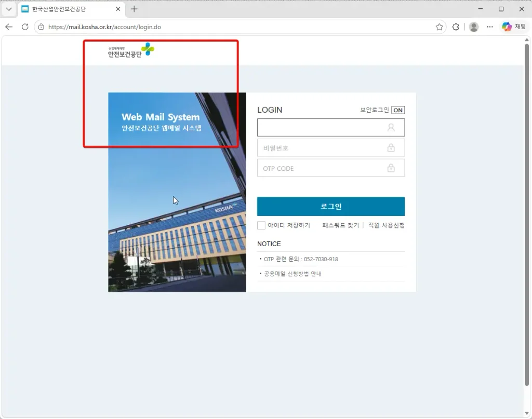Image resolution: width=532 pixels, height=419 pixels.
Task: Click the lock icon in OTP CODE field
Action: coord(391,168)
